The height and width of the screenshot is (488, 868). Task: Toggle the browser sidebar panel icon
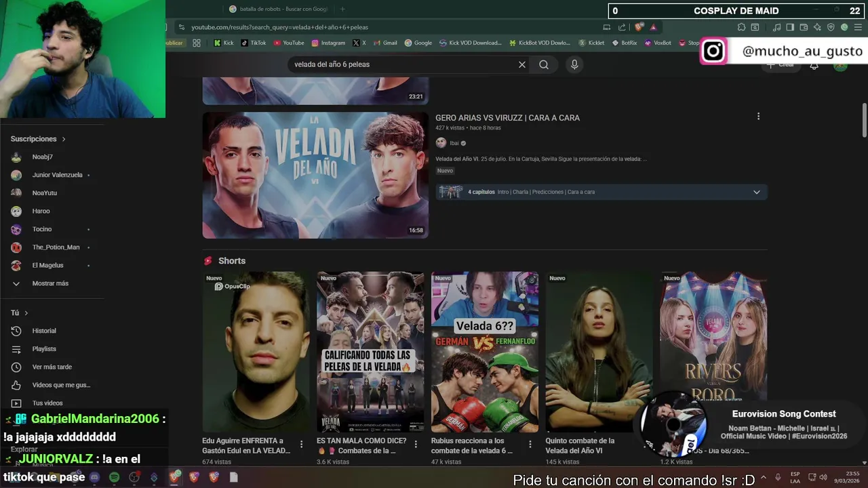[791, 27]
